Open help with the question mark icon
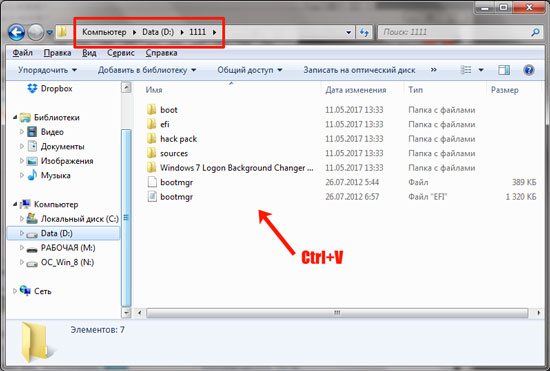This screenshot has height=371, width=550. [x=529, y=70]
